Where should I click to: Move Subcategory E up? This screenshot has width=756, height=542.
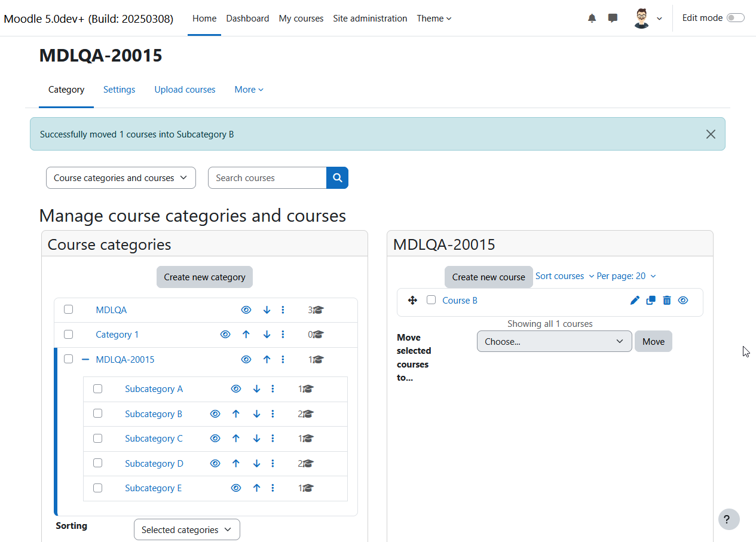(x=256, y=488)
